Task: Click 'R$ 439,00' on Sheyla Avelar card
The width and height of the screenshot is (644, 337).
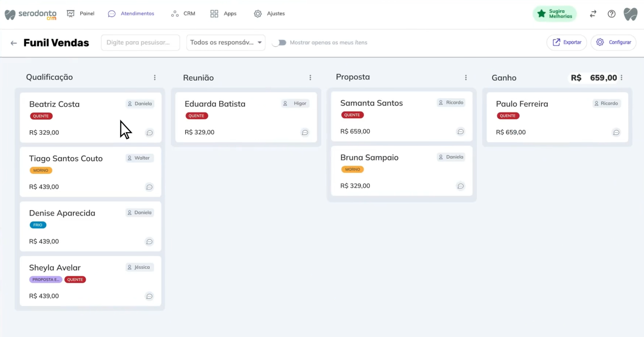Action: [44, 296]
